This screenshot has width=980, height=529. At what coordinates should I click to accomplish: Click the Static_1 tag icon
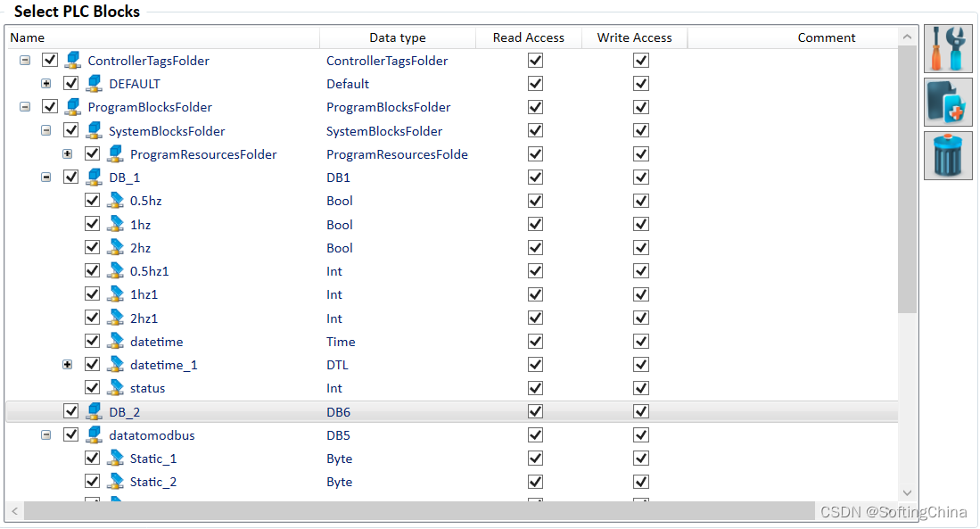pos(116,458)
